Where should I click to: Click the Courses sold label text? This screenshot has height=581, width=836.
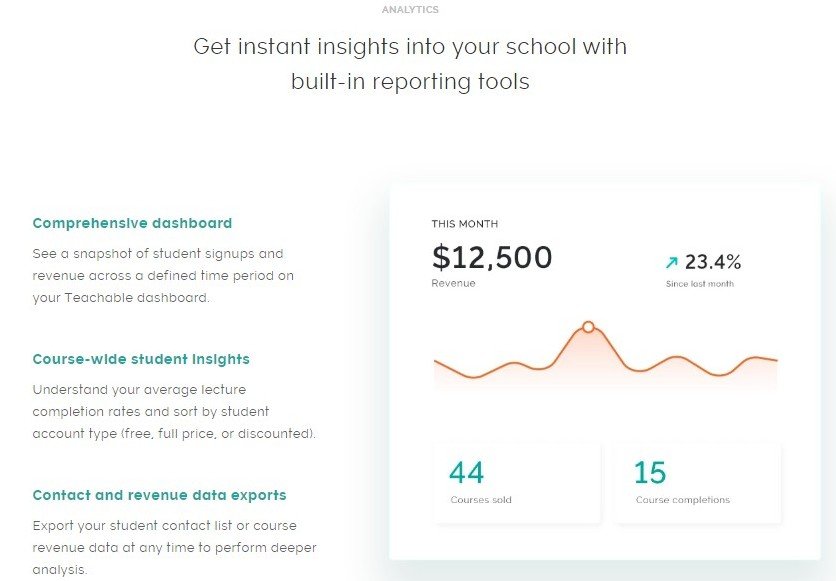tap(481, 500)
